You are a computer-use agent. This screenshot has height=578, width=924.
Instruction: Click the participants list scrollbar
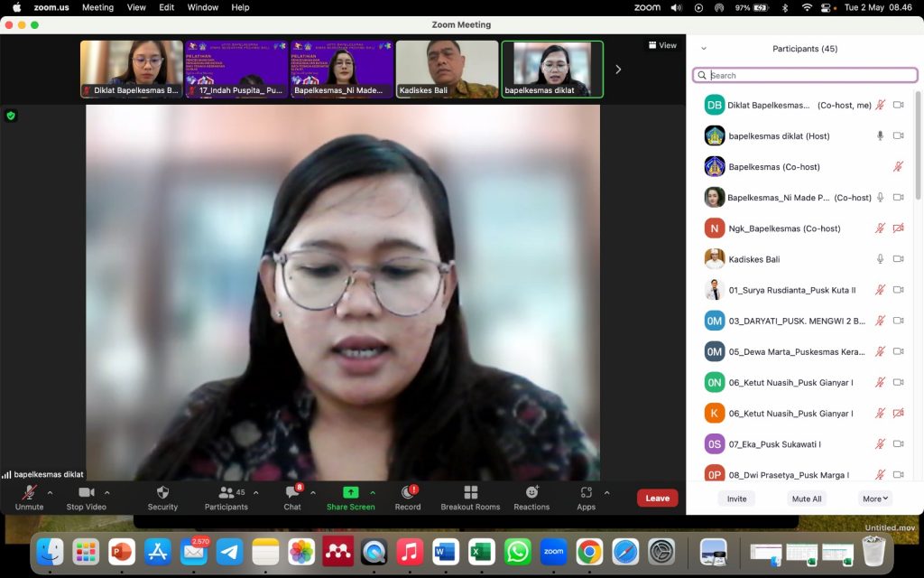918,144
